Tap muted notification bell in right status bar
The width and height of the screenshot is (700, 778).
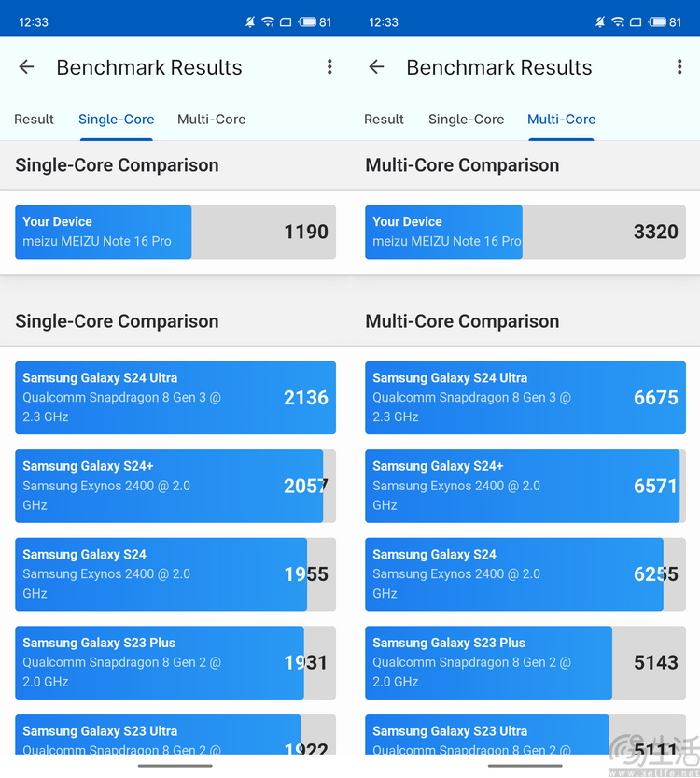600,22
